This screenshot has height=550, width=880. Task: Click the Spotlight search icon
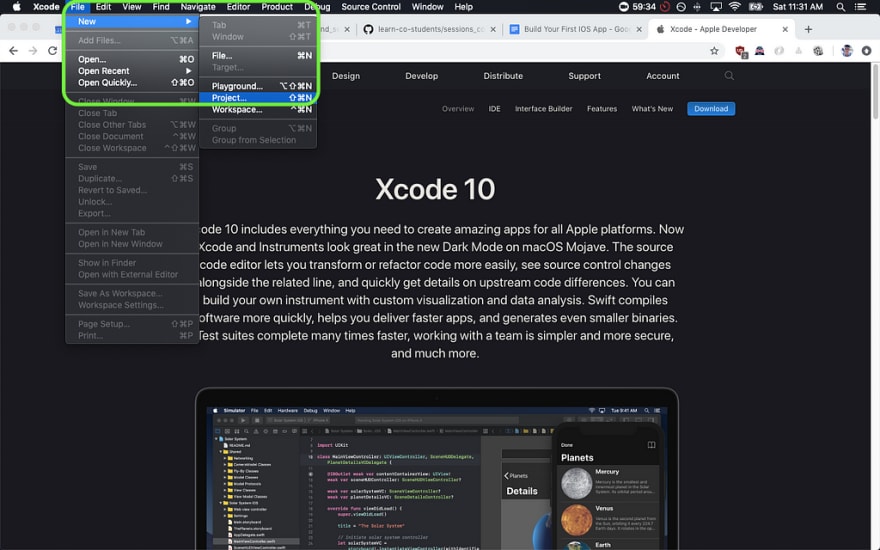pyautogui.click(x=841, y=7)
